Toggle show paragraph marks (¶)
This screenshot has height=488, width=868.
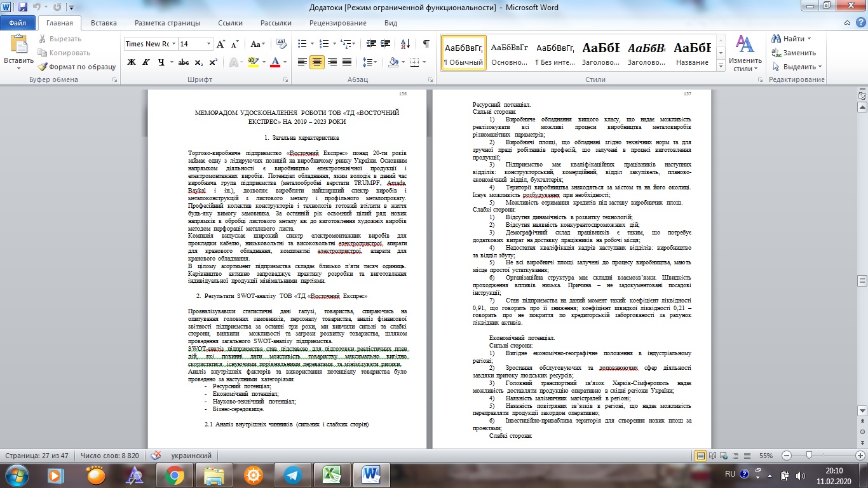click(x=426, y=44)
